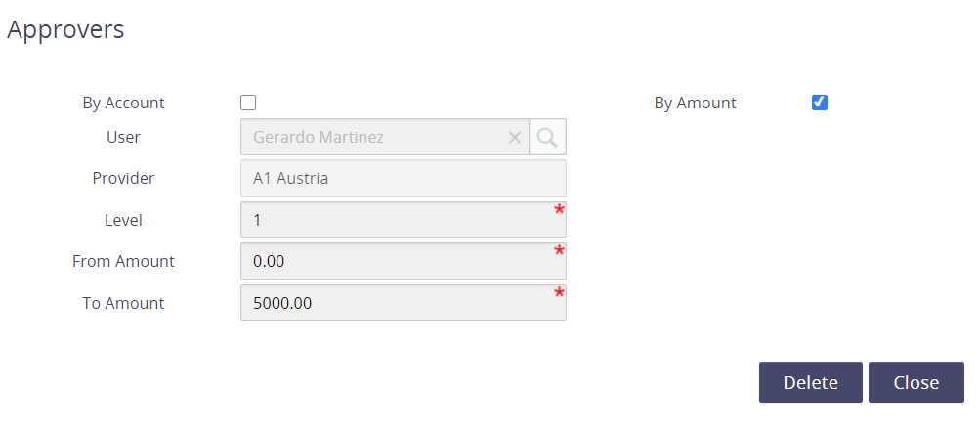980x425 pixels.
Task: Clear the Gerardo Martinez user selection
Action: pos(515,138)
